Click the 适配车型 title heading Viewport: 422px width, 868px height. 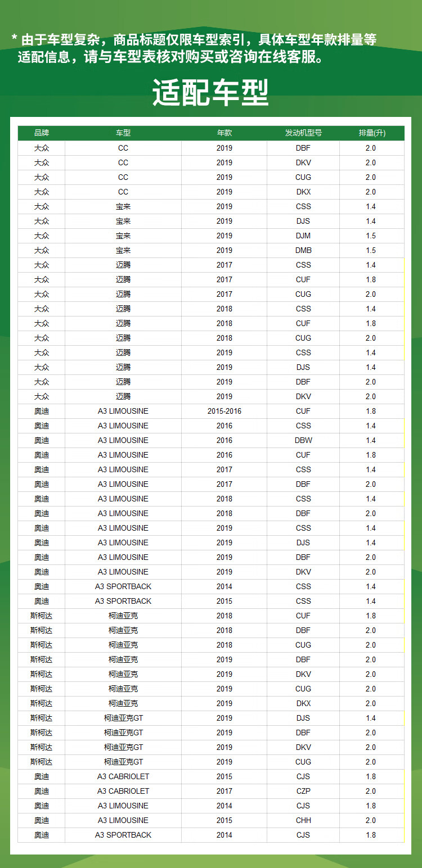(x=210, y=93)
